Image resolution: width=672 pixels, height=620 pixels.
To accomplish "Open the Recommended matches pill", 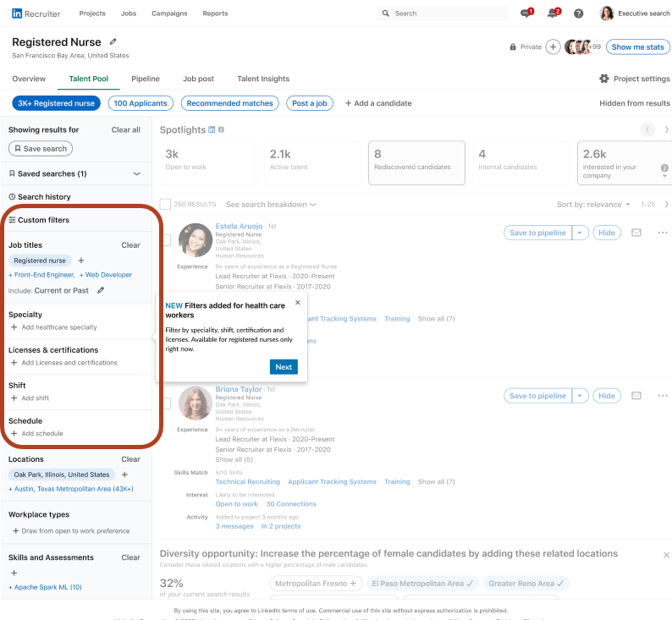I will tap(229, 103).
